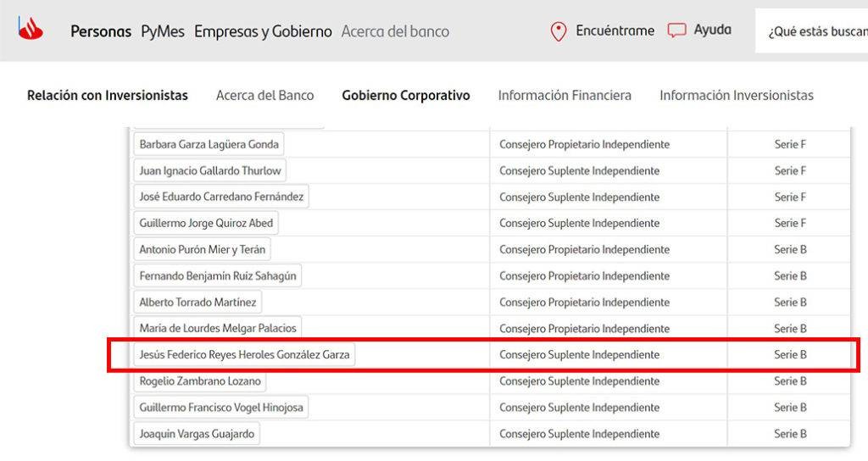Click the Encuéntrame location pin icon
The height and width of the screenshot is (461, 868).
coord(558,31)
